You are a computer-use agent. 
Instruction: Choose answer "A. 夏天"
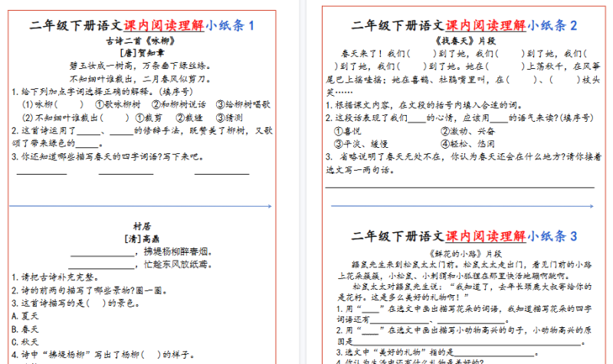25,316
